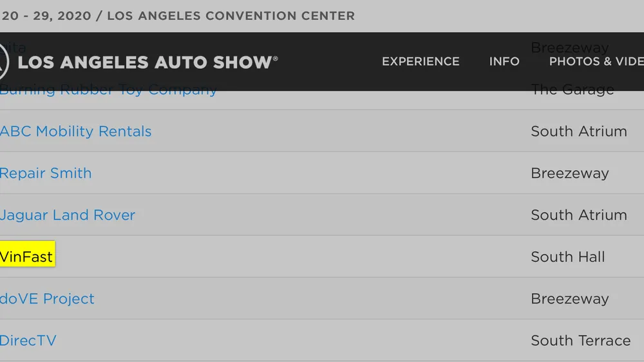Click the LA Auto Show circular logo icon
Screen dimensions: 644x362
tap(4, 62)
